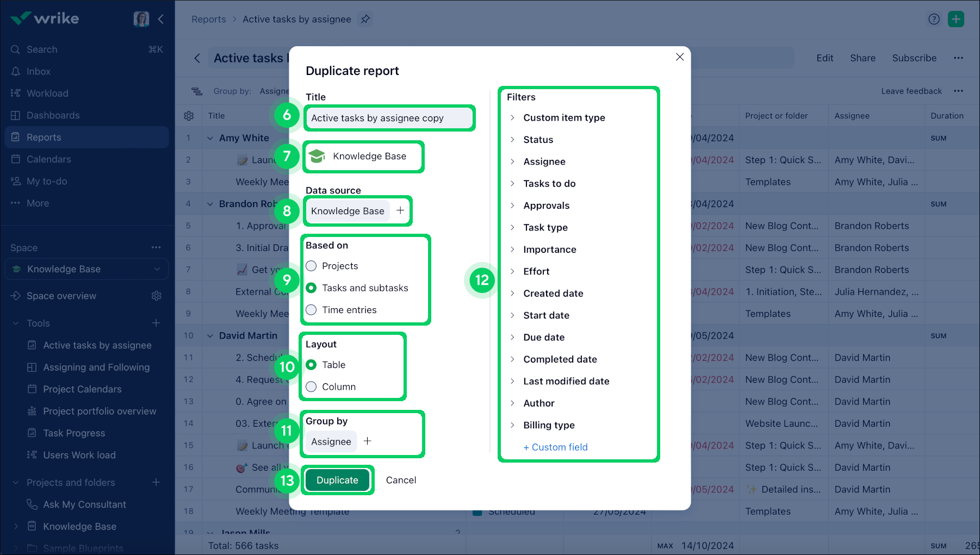Click the green create plus icon
This screenshot has height=555, width=980.
tap(956, 19)
